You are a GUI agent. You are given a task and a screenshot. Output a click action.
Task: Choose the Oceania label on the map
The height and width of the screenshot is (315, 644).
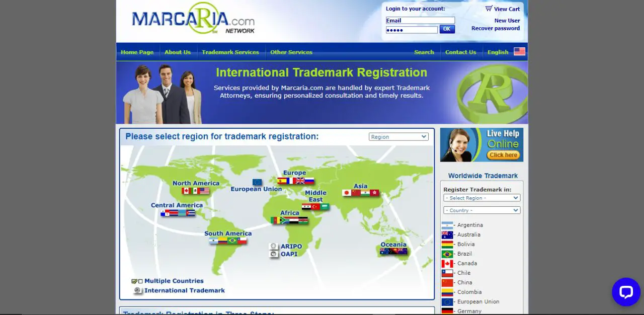point(393,245)
